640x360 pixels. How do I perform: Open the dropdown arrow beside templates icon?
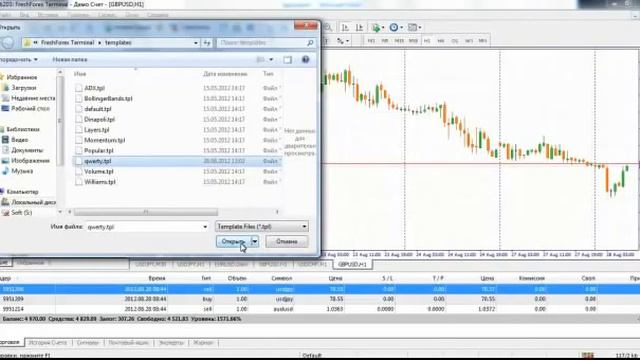click(420, 27)
